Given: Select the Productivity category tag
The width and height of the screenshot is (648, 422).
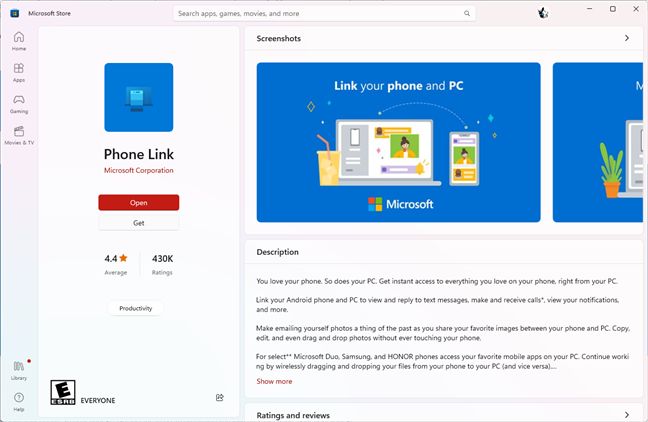Looking at the screenshot, I should pyautogui.click(x=136, y=308).
